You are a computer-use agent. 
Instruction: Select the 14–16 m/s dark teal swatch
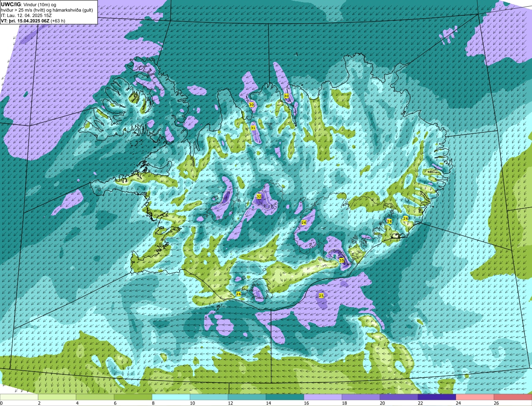coord(285,397)
